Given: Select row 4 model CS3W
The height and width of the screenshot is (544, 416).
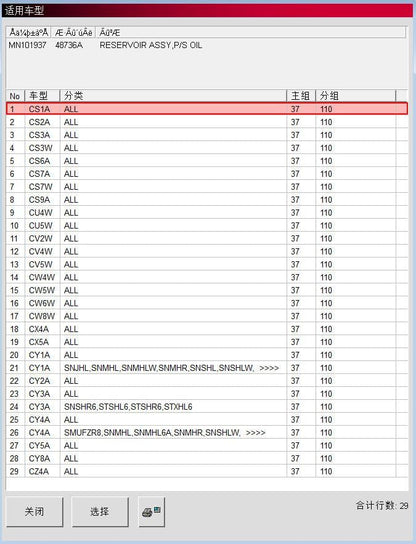Looking at the screenshot, I should click(x=207, y=148).
